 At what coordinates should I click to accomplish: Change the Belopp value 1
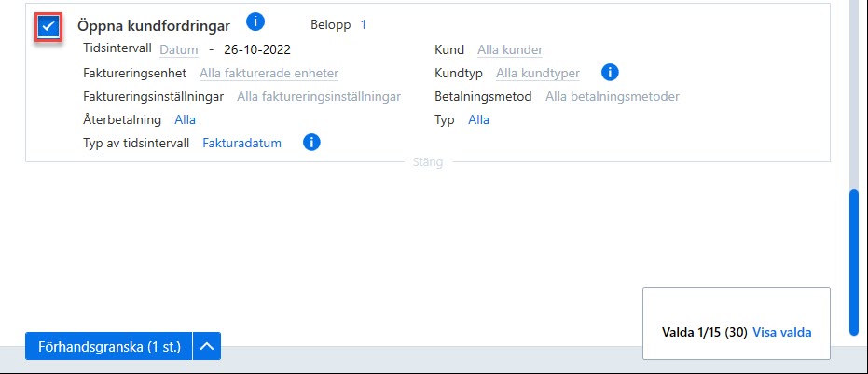click(364, 24)
